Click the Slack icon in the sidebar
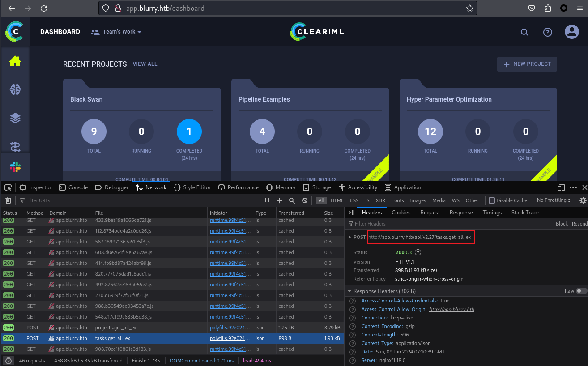 15,167
